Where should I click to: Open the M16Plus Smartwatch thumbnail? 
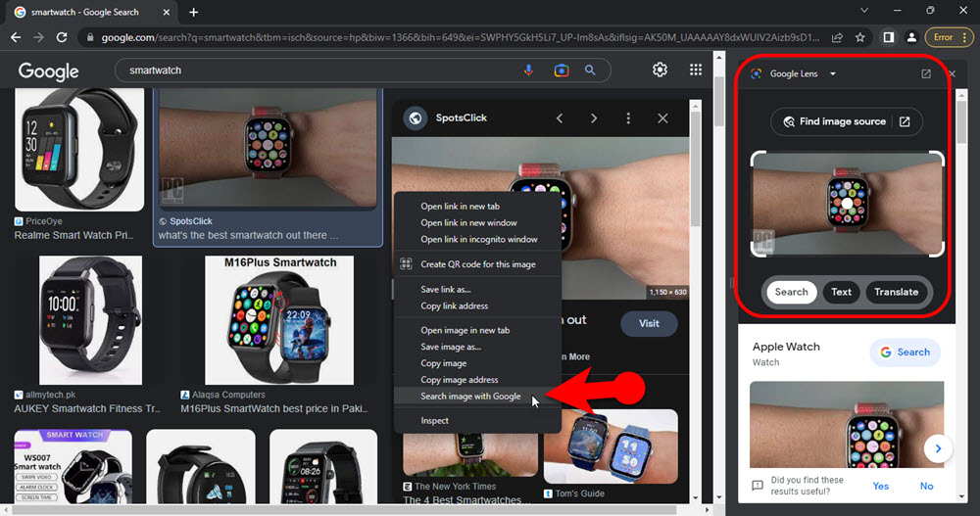click(279, 320)
